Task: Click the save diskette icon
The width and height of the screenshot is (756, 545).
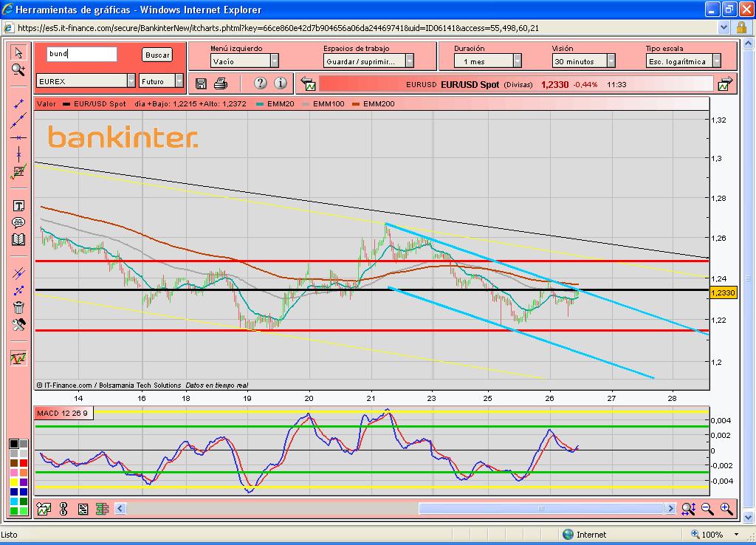Action: coord(201,83)
